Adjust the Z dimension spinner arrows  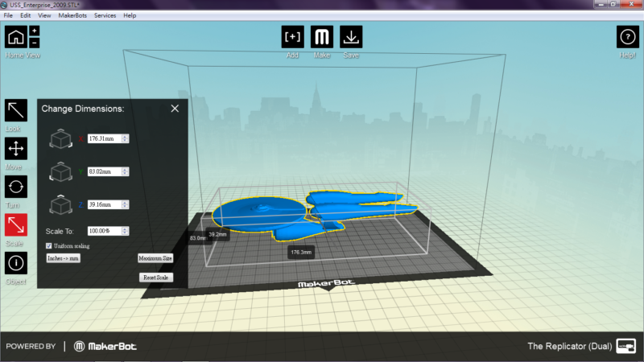[126, 204]
